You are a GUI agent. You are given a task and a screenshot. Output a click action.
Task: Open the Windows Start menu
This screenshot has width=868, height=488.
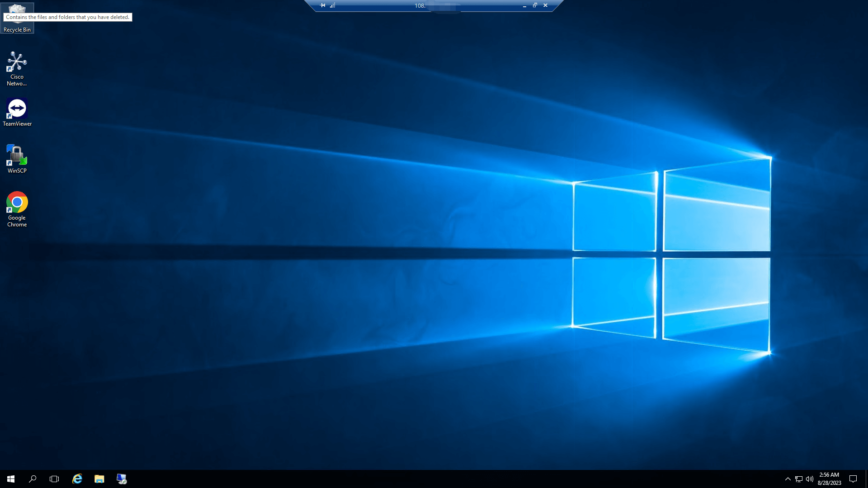click(11, 479)
